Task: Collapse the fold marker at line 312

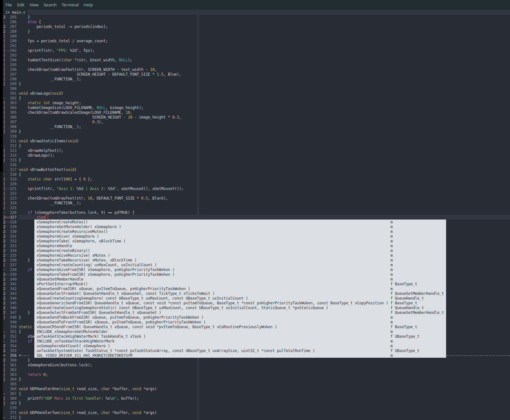Action: (x=4, y=146)
